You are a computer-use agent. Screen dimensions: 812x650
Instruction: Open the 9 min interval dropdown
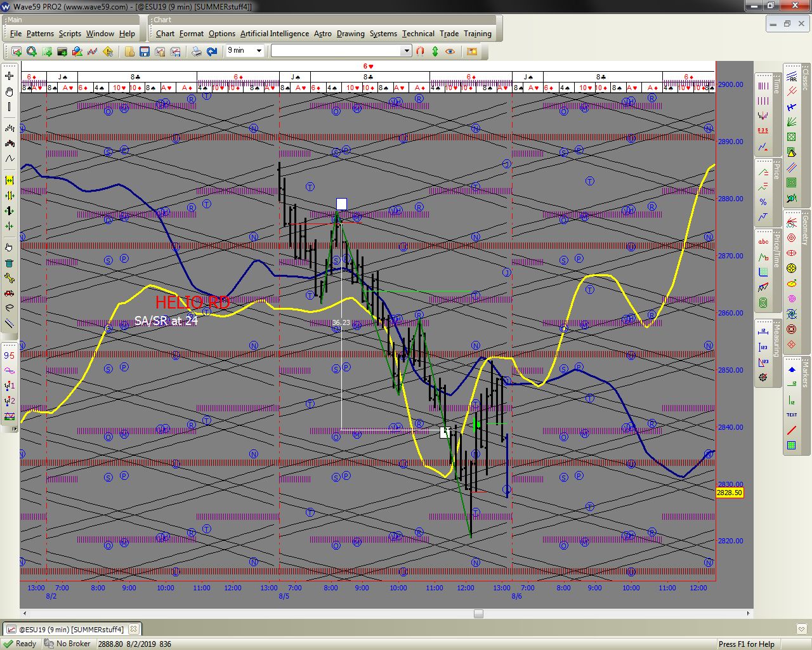(x=259, y=51)
